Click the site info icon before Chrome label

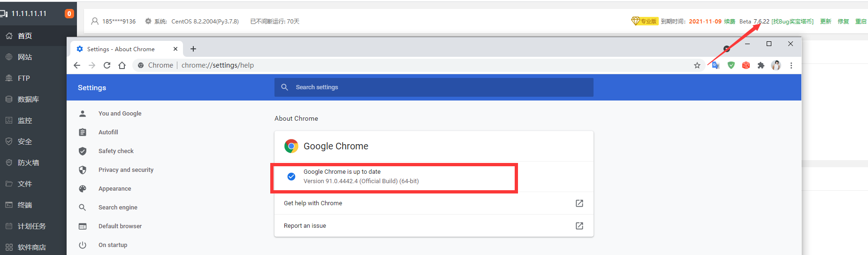141,65
